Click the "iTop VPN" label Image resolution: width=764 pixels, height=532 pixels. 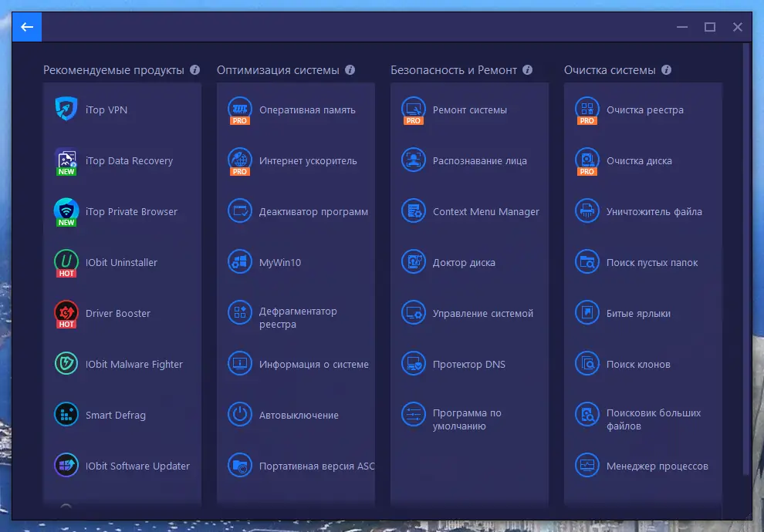[106, 110]
